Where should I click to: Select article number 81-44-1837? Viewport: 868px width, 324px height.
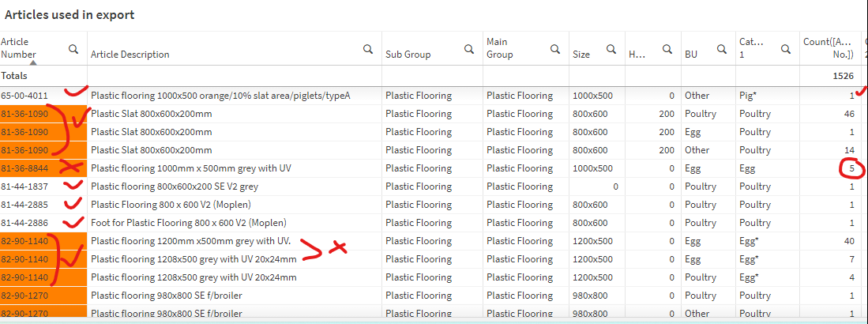28,186
